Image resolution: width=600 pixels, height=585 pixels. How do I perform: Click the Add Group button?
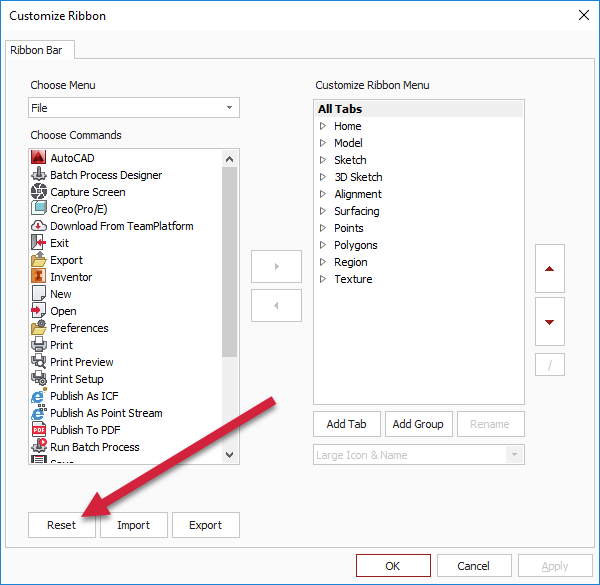click(418, 424)
